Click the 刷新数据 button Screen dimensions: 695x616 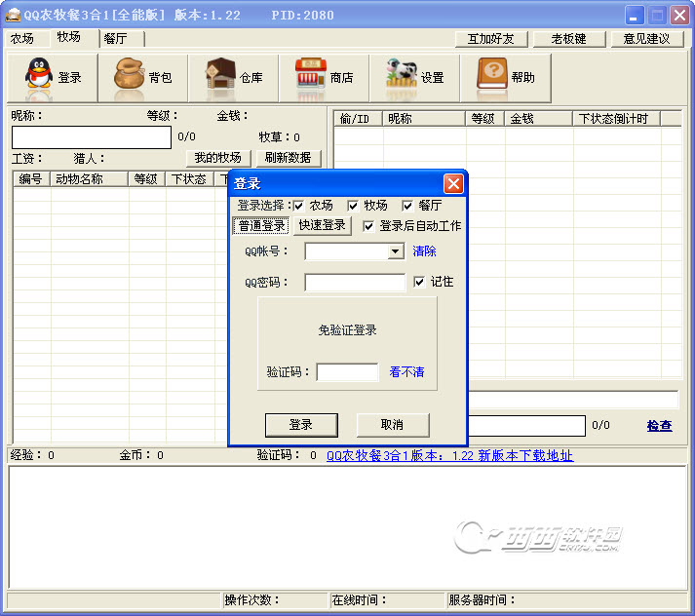point(289,158)
